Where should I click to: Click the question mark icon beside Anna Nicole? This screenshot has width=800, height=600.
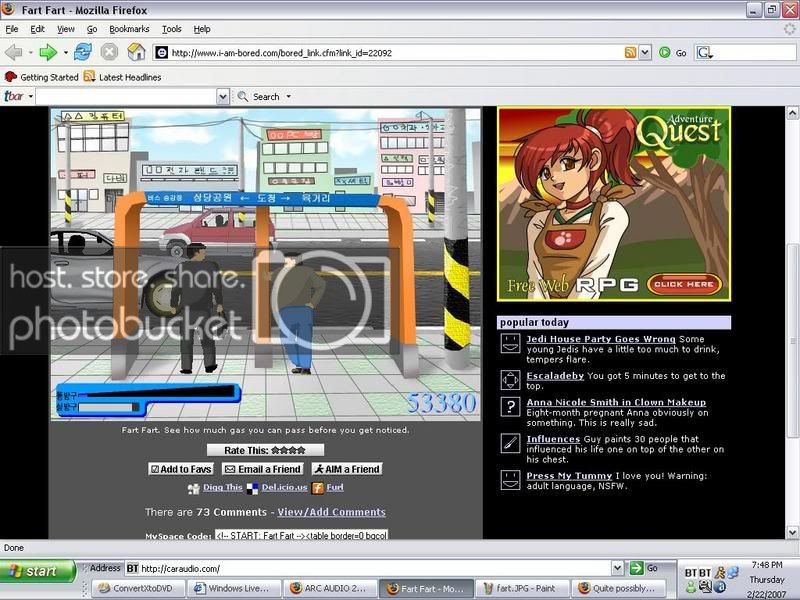510,407
